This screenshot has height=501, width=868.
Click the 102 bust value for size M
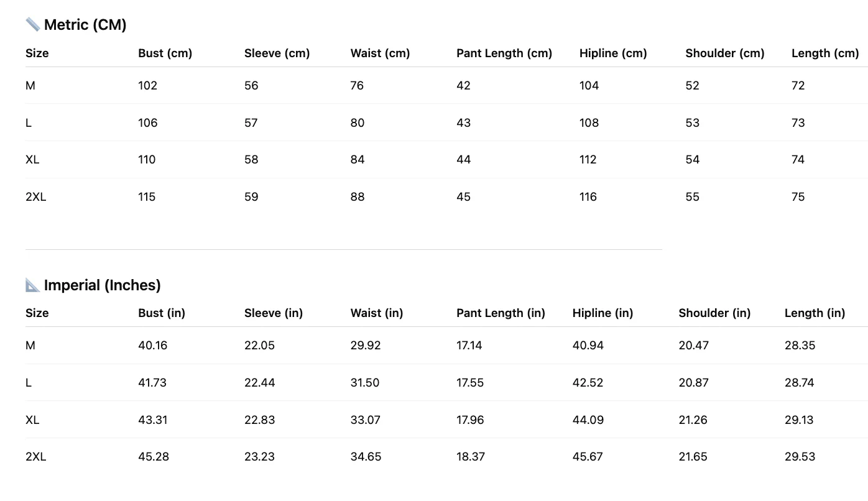pos(147,86)
